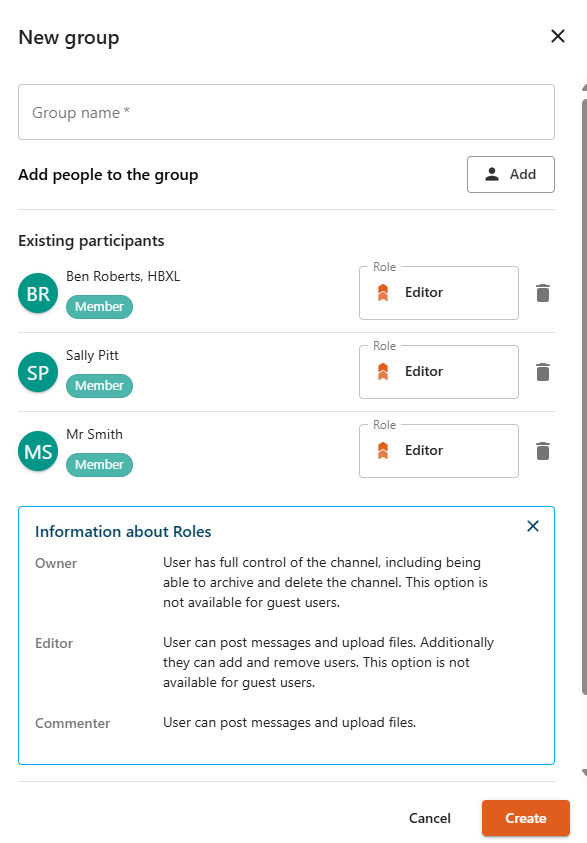Open Role dropdown for Sally Pitt
The height and width of the screenshot is (843, 587).
[x=439, y=372]
